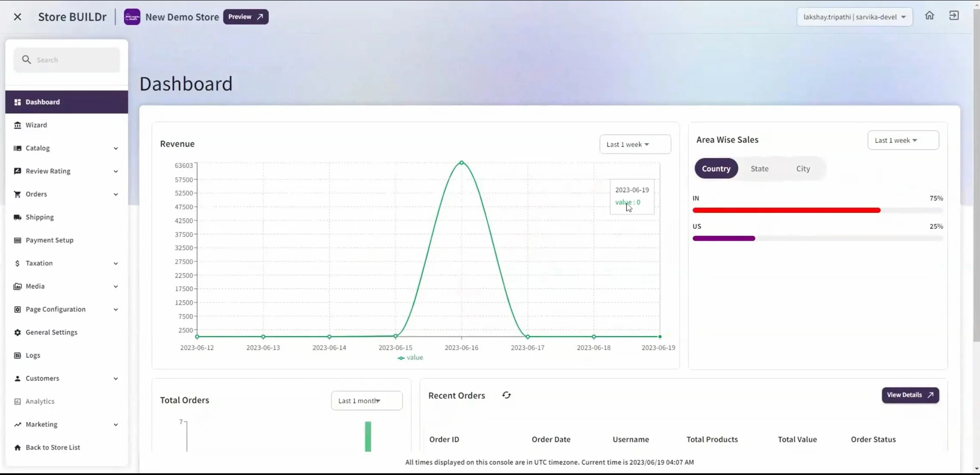Go to home via the house icon
The height and width of the screenshot is (475, 980).
930,16
